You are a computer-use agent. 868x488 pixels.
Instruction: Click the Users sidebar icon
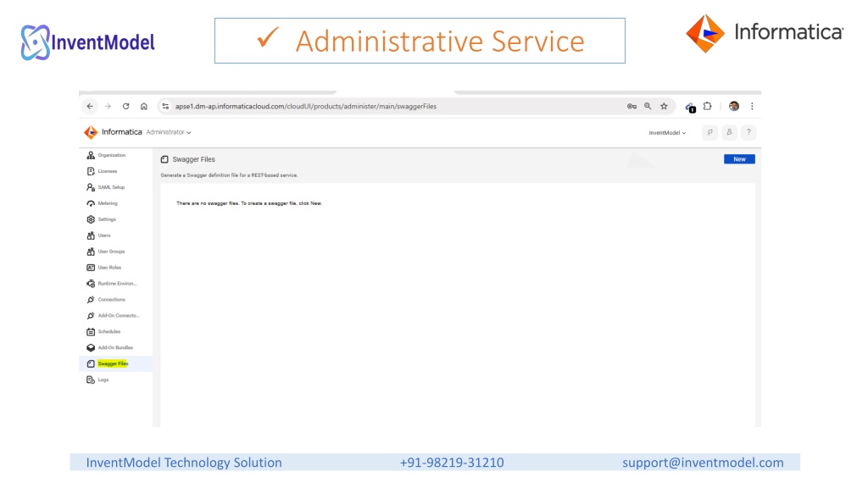pyautogui.click(x=91, y=236)
